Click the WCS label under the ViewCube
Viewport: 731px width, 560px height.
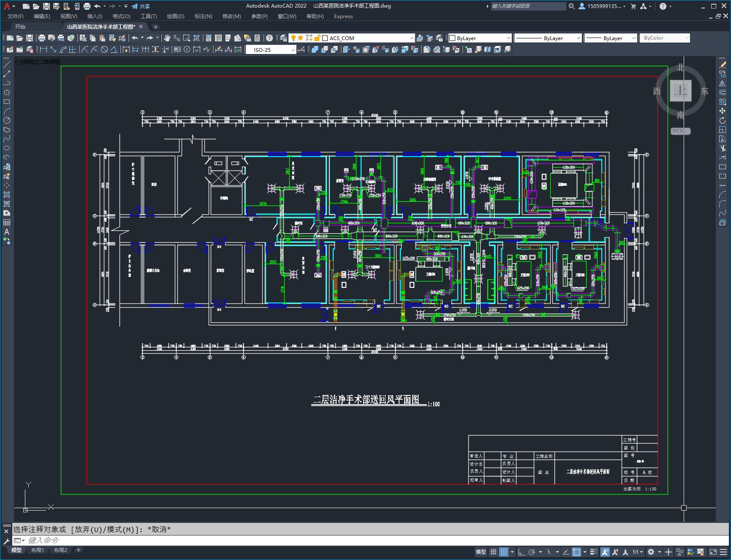coord(681,131)
